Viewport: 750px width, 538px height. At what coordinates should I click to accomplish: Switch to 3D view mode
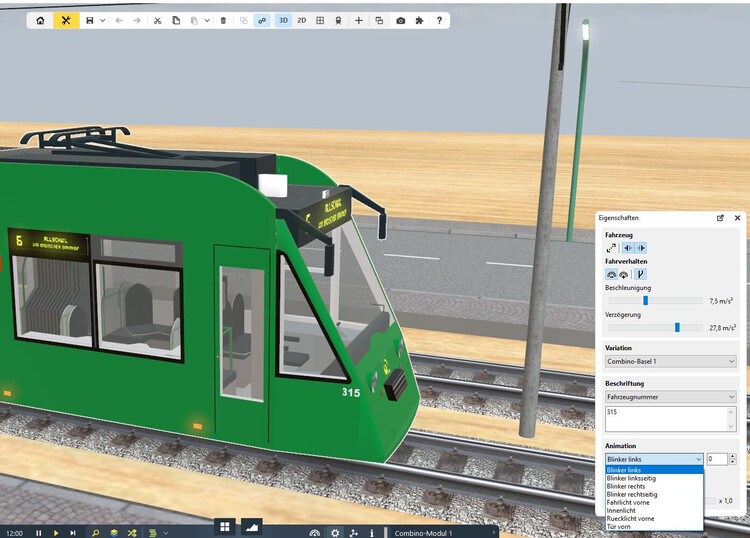pyautogui.click(x=283, y=20)
